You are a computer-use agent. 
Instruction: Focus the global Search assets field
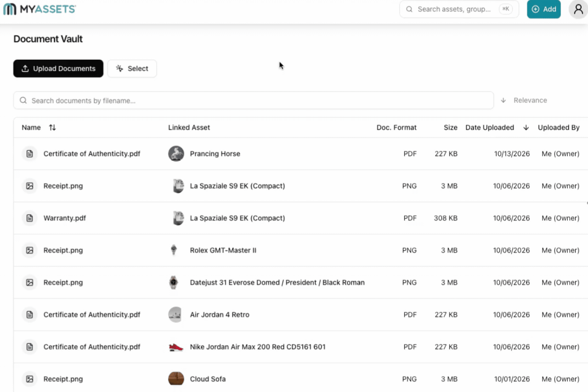[459, 9]
